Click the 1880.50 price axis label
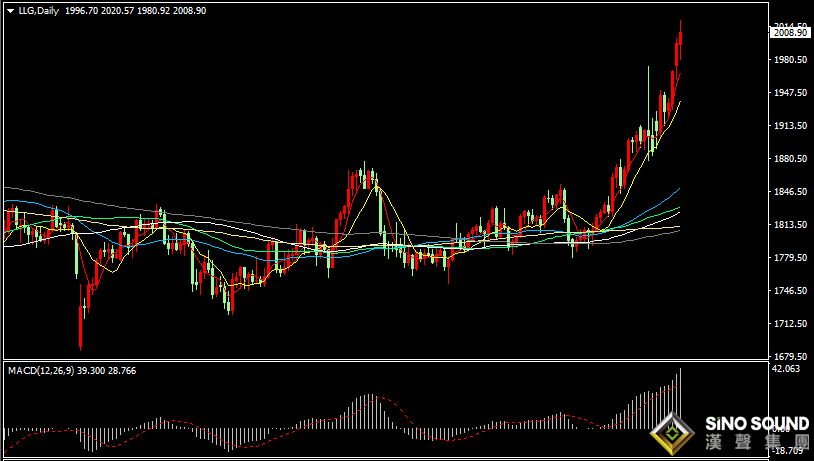Viewport: 814px width, 461px height. tap(790, 158)
